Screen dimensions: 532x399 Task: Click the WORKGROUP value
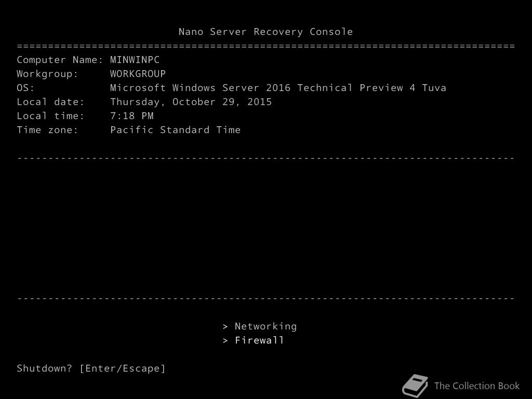[138, 74]
